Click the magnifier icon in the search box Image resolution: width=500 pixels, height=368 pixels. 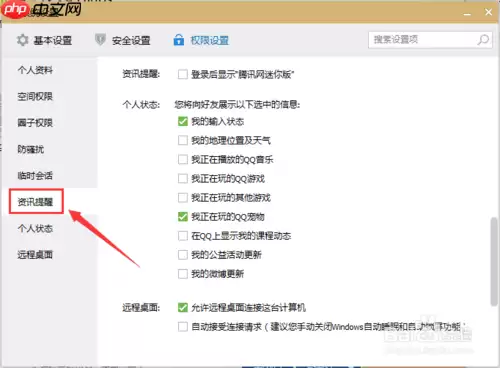point(483,40)
